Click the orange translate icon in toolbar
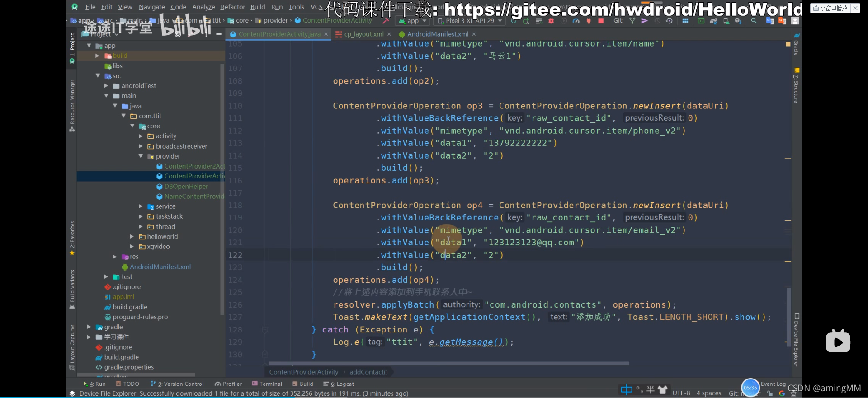 [x=782, y=21]
